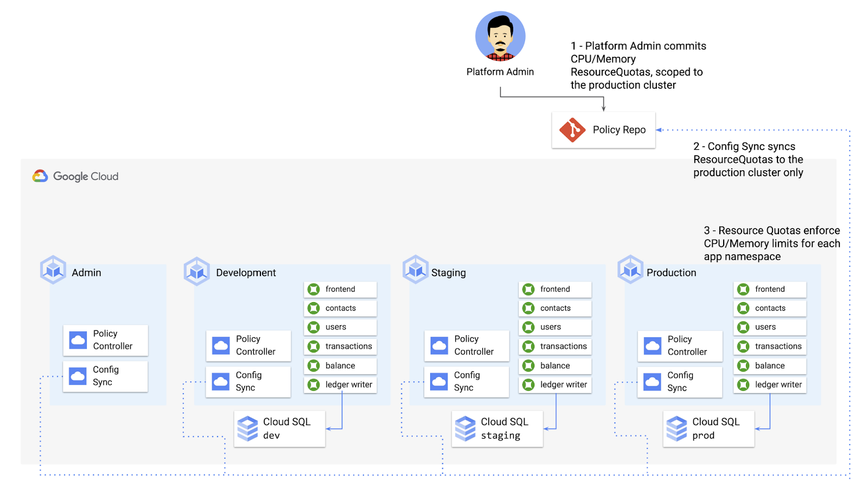The height and width of the screenshot is (488, 868).
Task: Click the step 1 Platform Admin commits note
Action: tap(639, 66)
